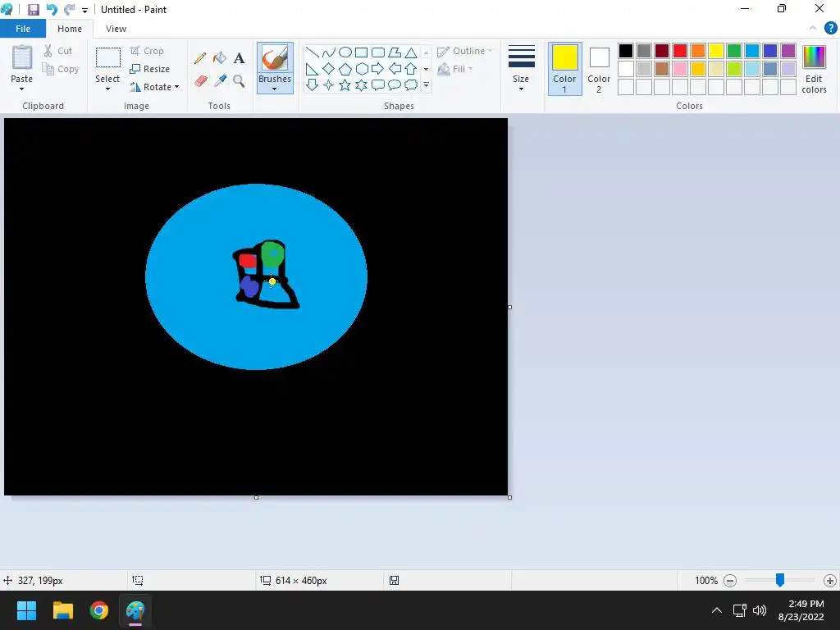Open the Size dropdown
The image size is (840, 630).
pyautogui.click(x=521, y=67)
